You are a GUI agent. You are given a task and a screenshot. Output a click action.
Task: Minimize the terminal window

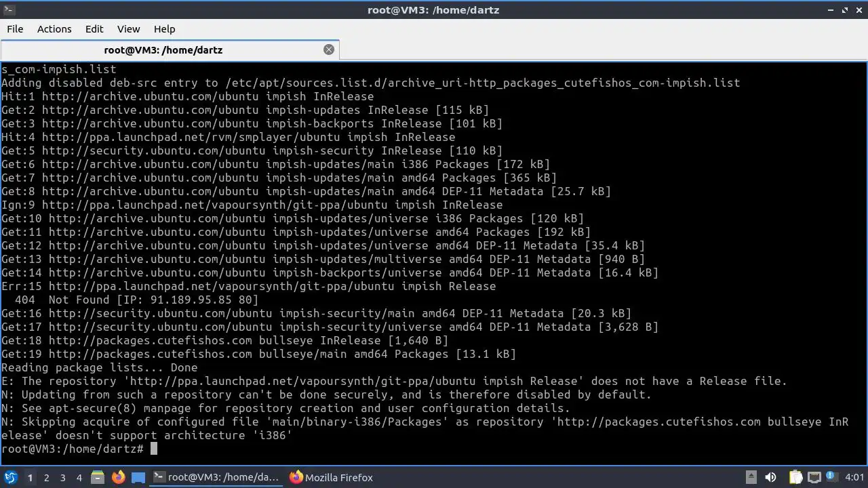coord(831,9)
